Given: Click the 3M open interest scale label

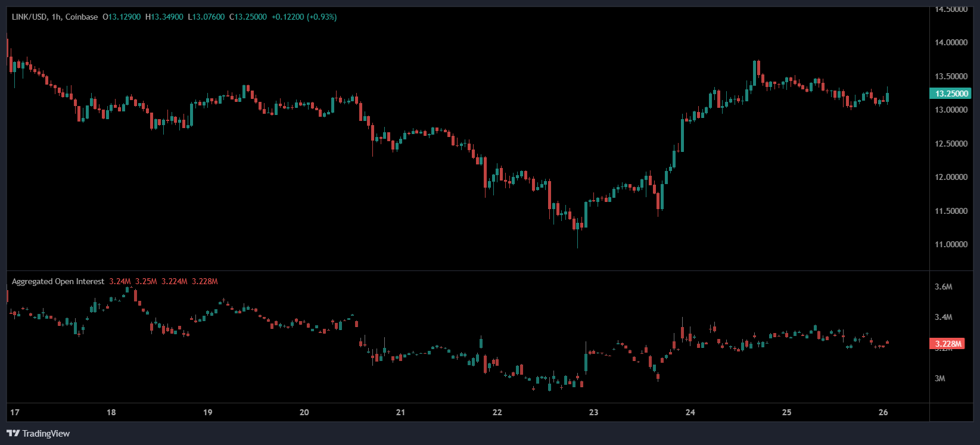Looking at the screenshot, I should click(x=939, y=378).
